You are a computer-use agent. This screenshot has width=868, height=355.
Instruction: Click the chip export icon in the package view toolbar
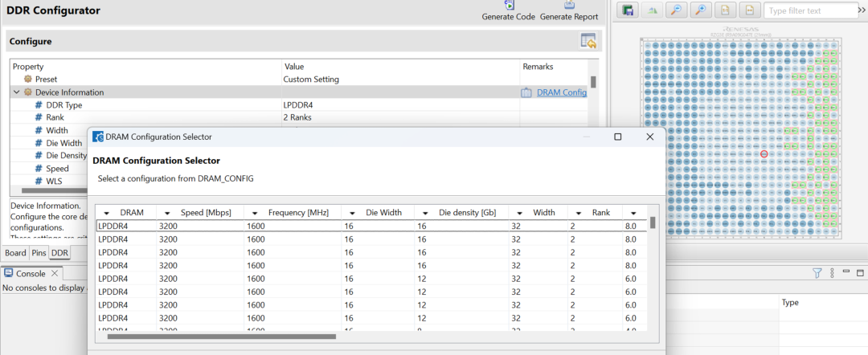(628, 10)
